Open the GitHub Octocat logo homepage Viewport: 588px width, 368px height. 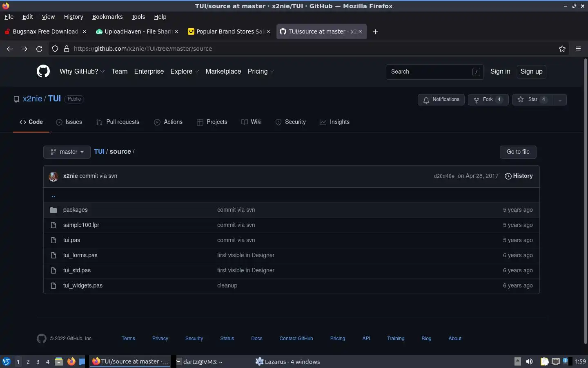point(43,71)
